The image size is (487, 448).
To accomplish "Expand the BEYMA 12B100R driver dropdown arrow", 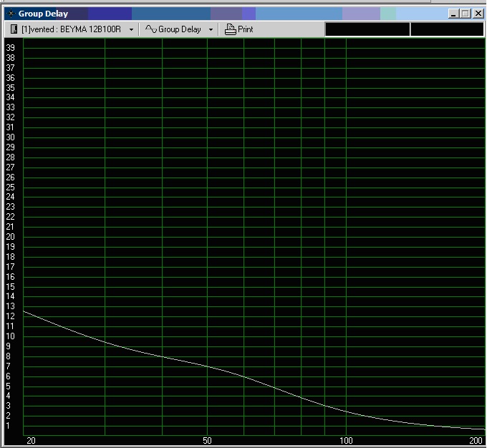I will coord(131,30).
